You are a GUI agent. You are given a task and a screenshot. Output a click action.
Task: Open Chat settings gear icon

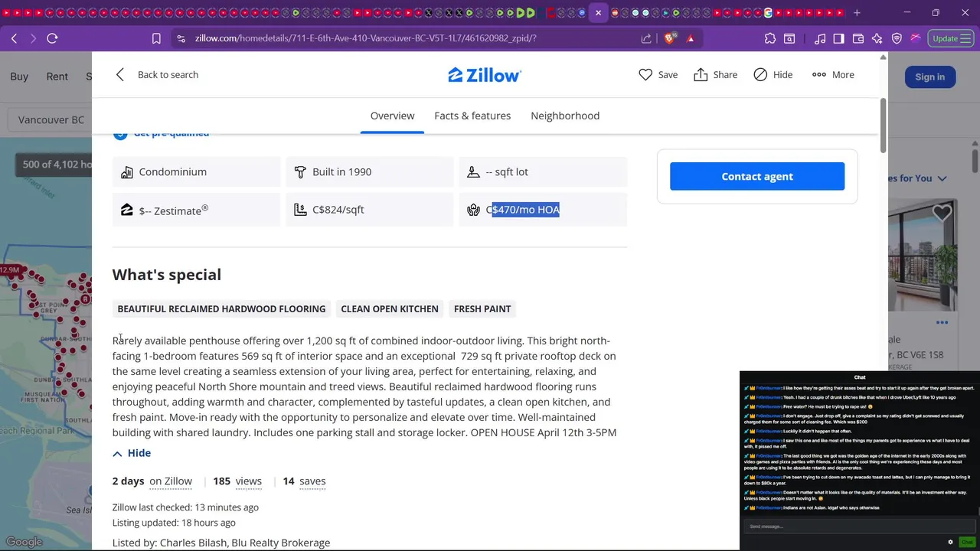(951, 542)
